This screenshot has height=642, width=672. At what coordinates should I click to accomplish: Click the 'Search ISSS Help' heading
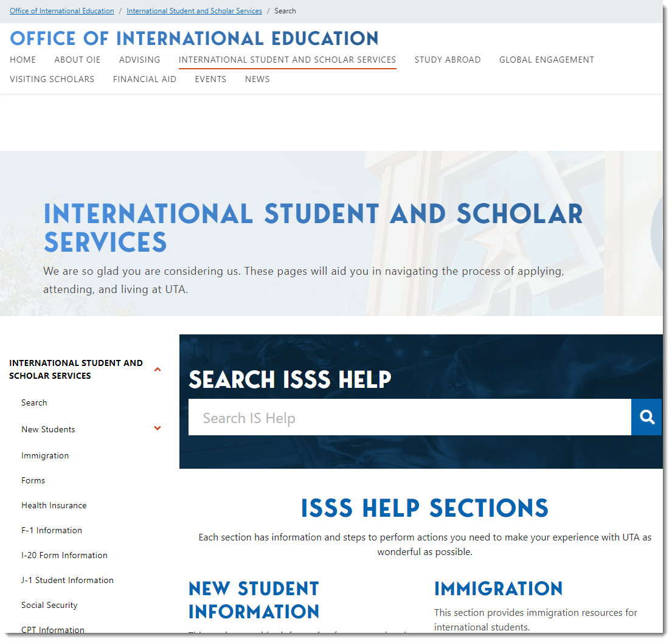click(290, 380)
